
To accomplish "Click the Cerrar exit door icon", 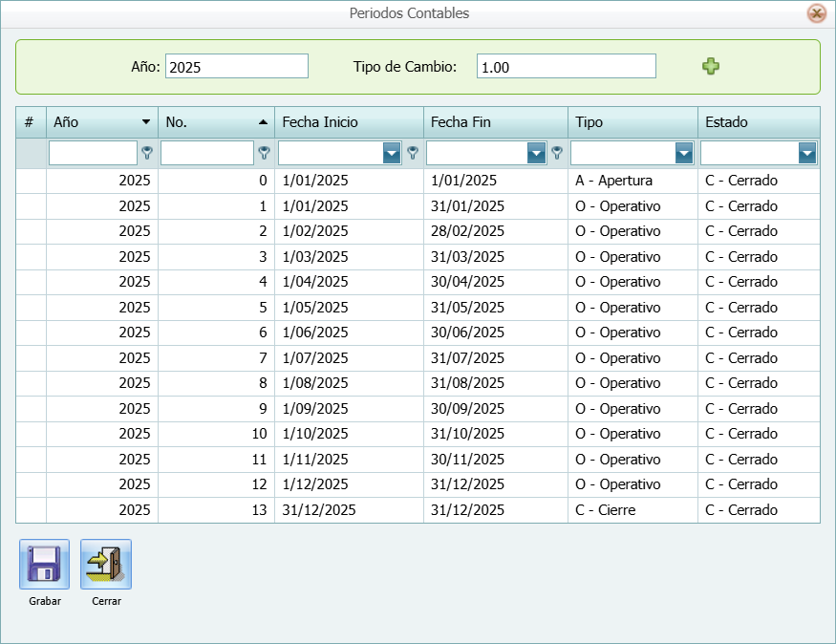I will point(106,565).
